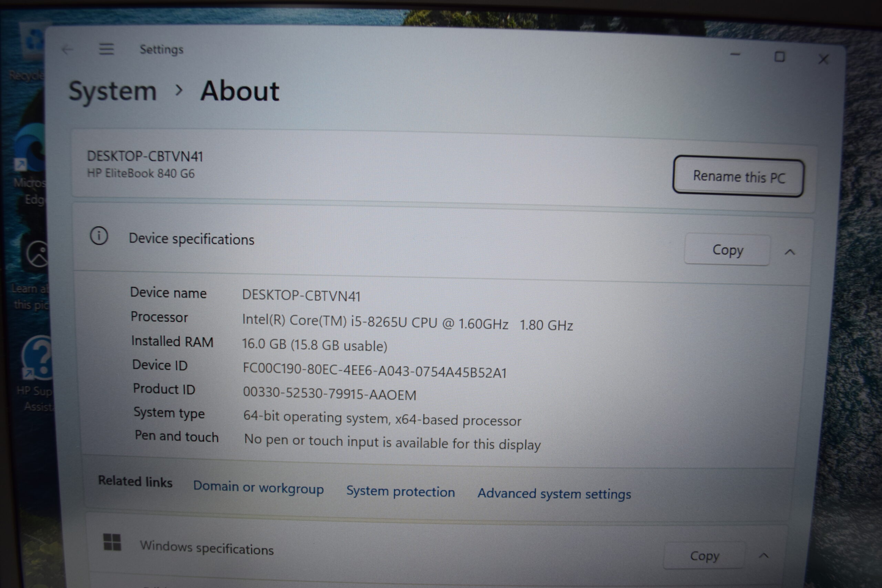Click the Windows specifications header text
Viewport: 882px width, 588px height.
click(x=207, y=547)
